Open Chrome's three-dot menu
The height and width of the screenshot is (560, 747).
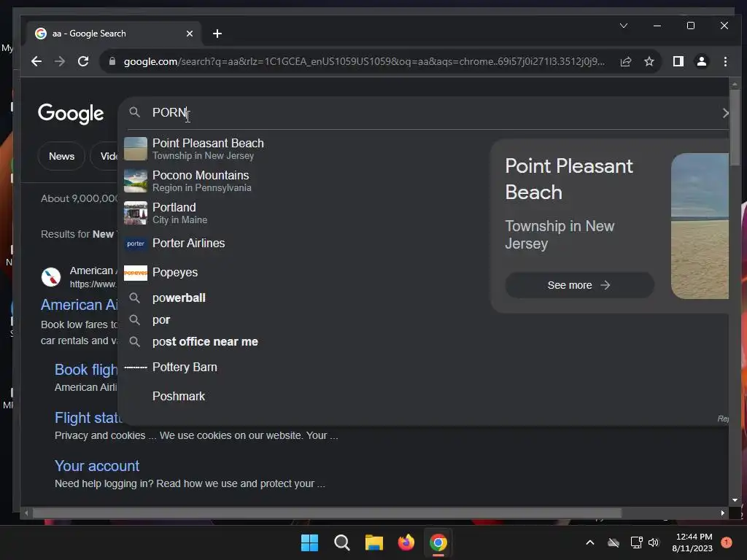point(725,61)
